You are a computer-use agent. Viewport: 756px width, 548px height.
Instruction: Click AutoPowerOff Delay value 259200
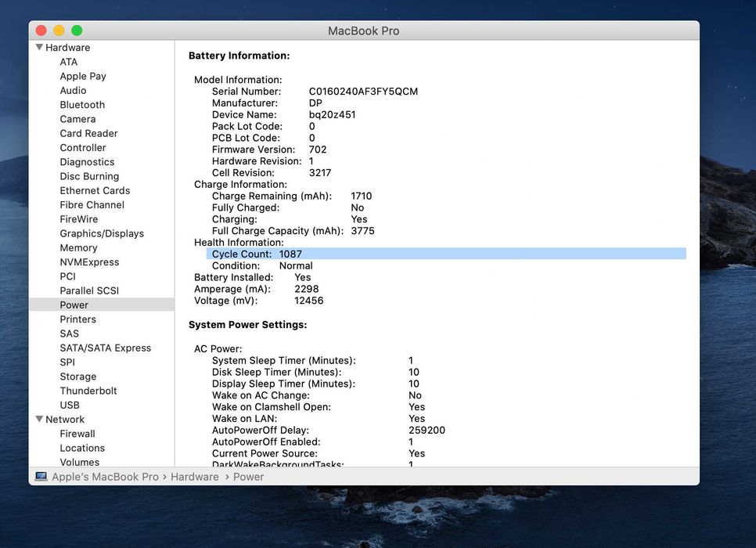[x=427, y=431]
